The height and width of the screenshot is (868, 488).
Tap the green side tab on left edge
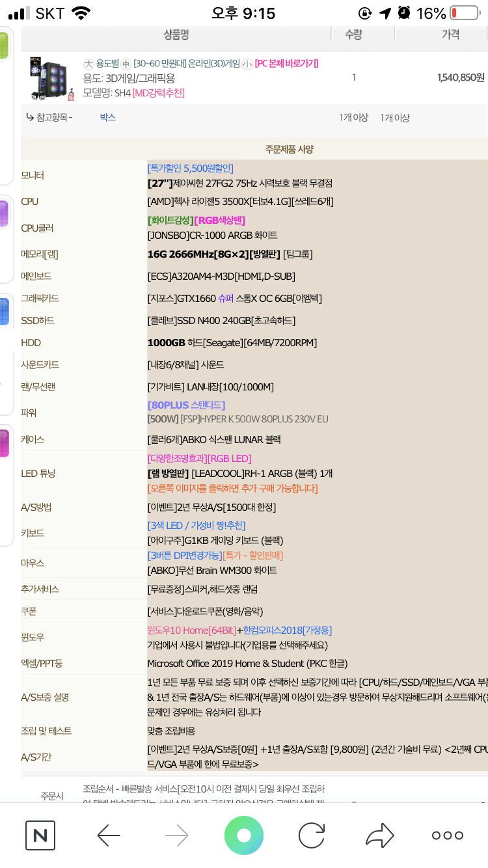pyautogui.click(x=3, y=44)
